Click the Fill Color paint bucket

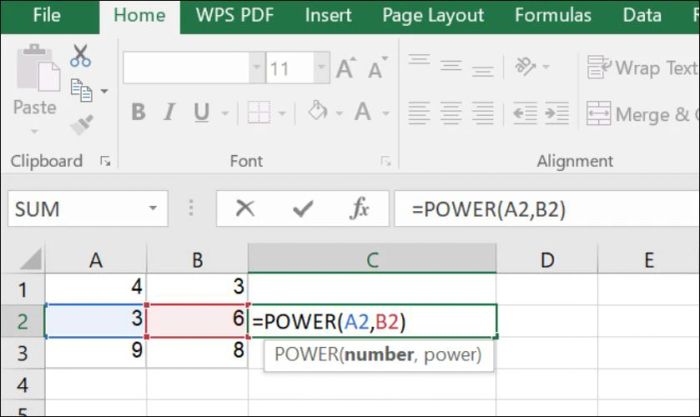pos(319,112)
